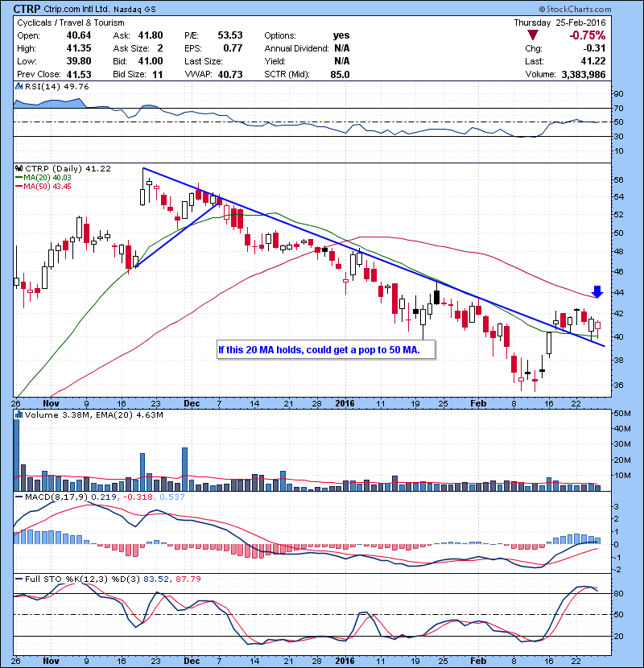The height and width of the screenshot is (668, 644).
Task: Select the green MA(20) legend line marker
Action: pyautogui.click(x=19, y=178)
